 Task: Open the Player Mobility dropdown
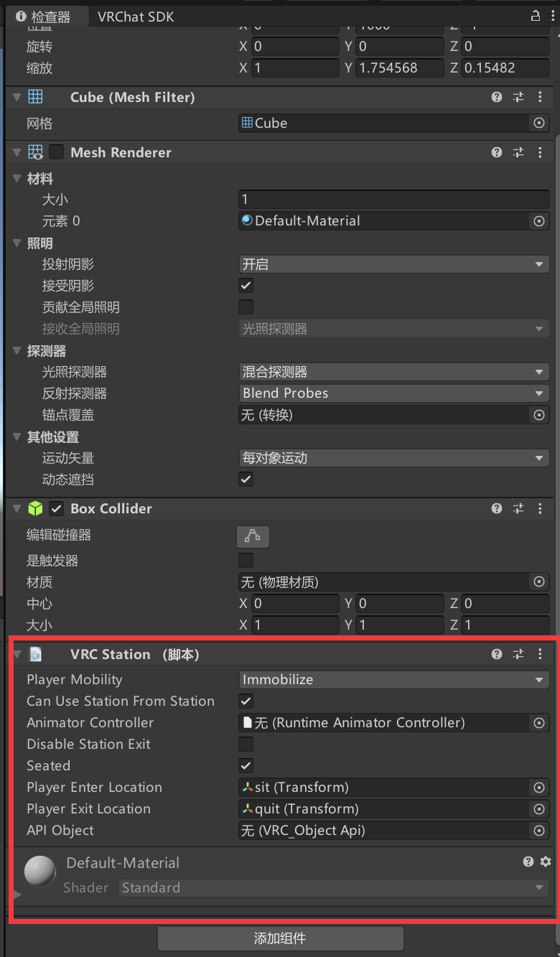(x=393, y=679)
